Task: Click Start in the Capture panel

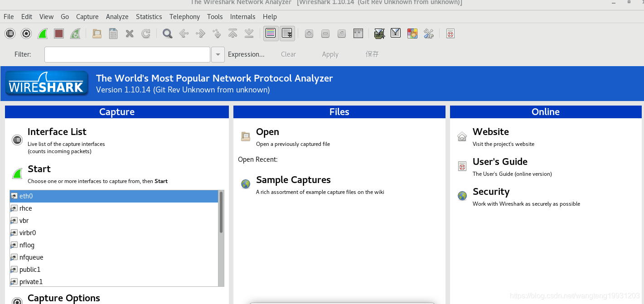Action: coord(39,169)
